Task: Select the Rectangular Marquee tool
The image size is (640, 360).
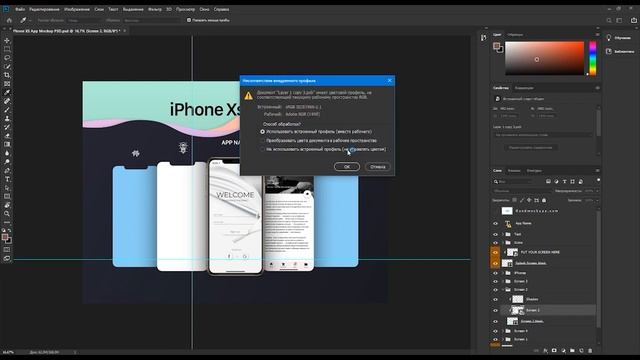Action: (7, 49)
